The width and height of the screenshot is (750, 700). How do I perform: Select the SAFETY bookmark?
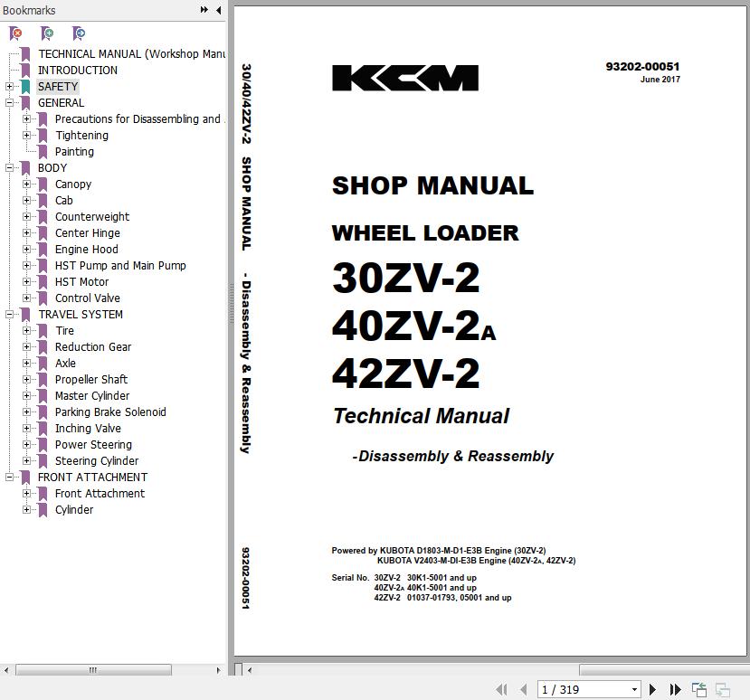[58, 87]
